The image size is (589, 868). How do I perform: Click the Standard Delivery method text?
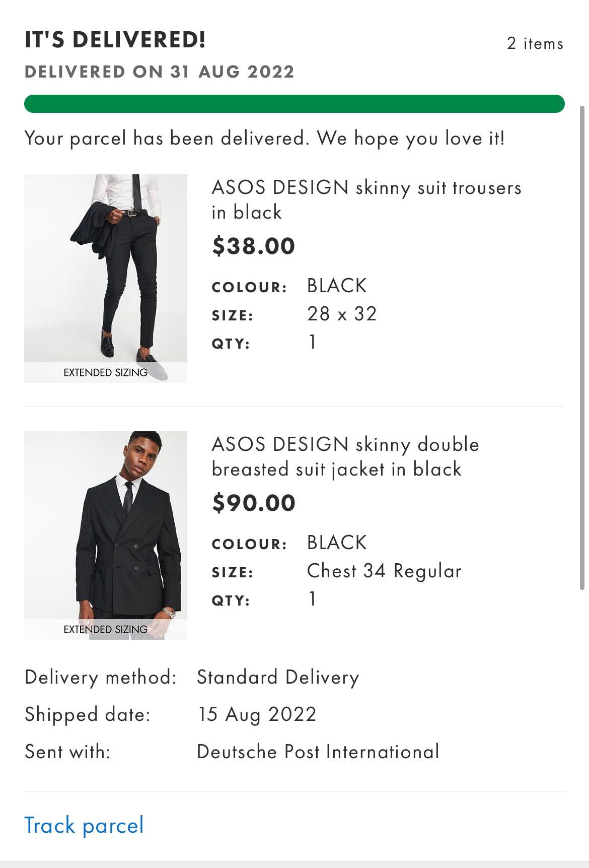click(278, 677)
